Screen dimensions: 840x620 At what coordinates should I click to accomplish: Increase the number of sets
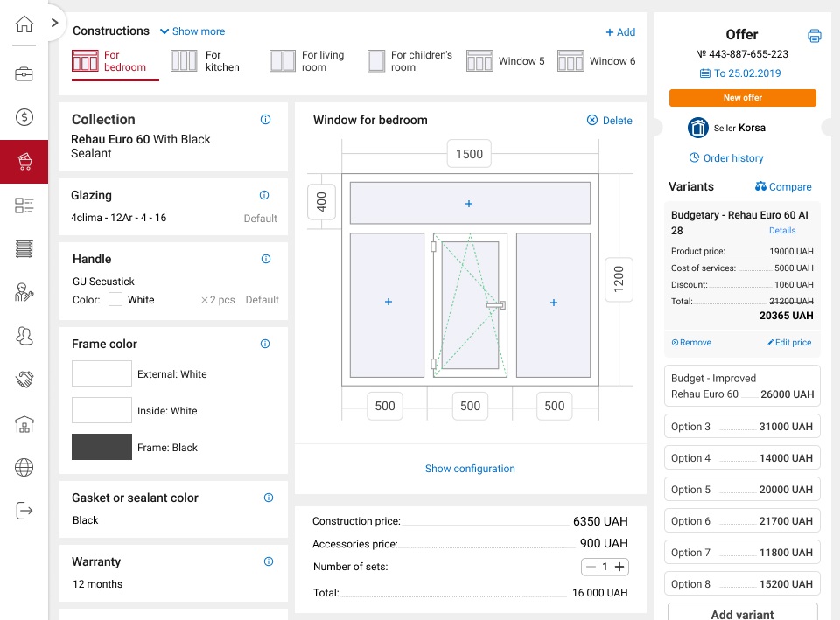619,567
